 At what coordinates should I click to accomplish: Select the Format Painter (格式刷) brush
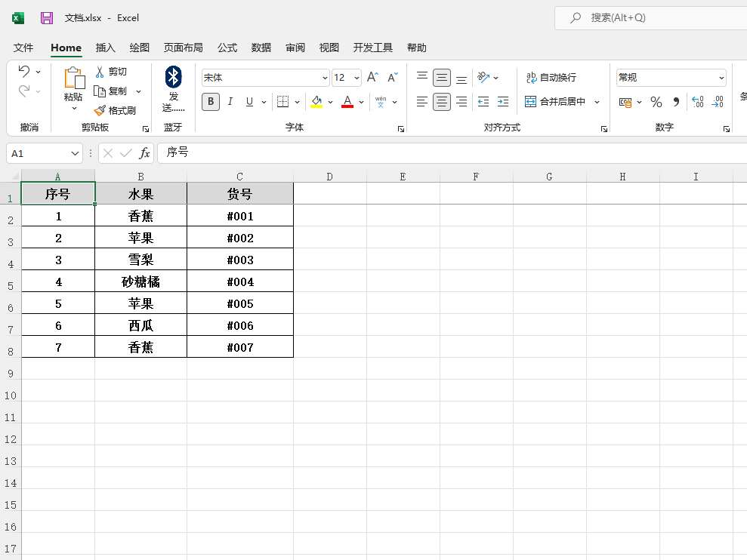click(100, 110)
